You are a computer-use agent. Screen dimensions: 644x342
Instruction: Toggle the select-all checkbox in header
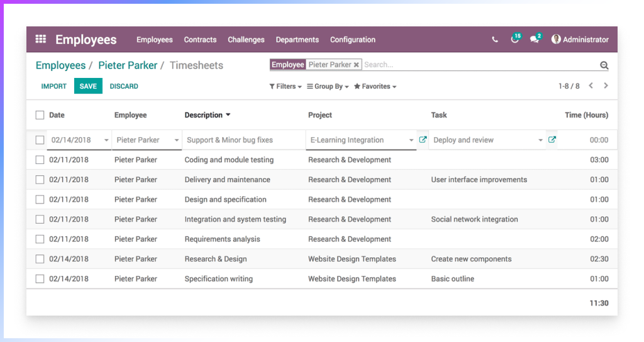[x=40, y=115]
